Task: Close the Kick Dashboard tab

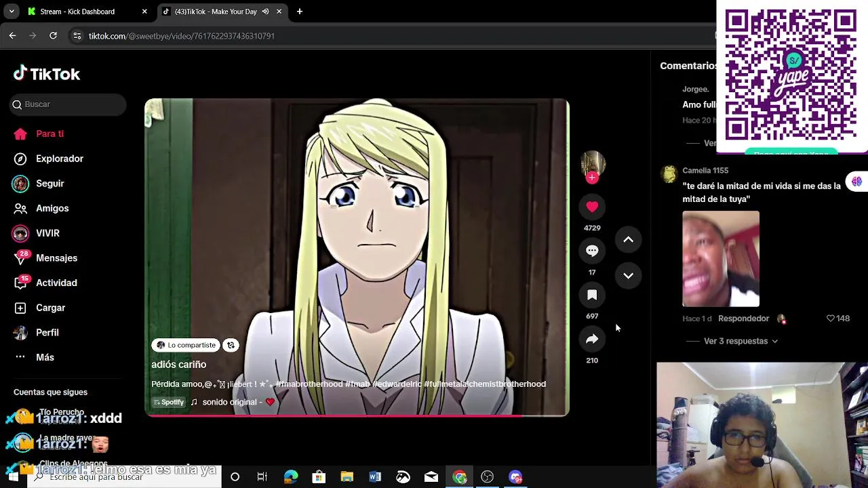Action: pos(144,12)
